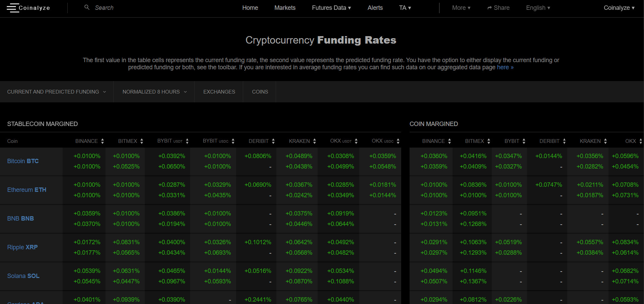Click the Share button

pos(498,8)
